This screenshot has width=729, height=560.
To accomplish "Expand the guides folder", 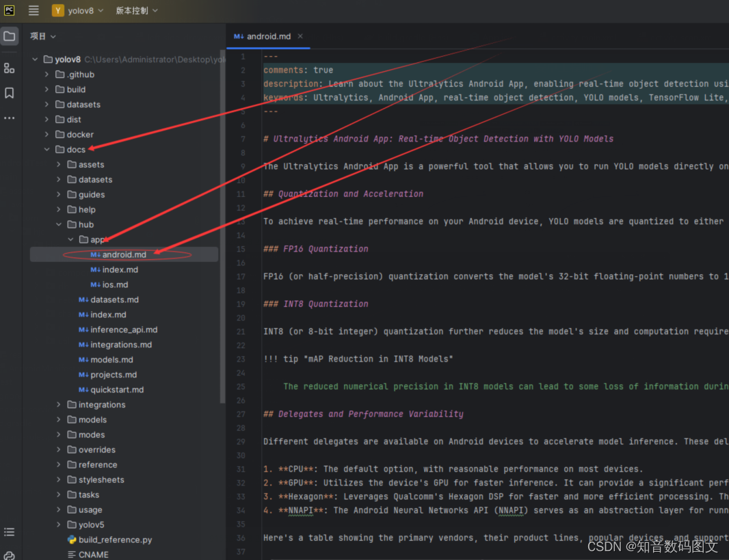I will coord(59,194).
